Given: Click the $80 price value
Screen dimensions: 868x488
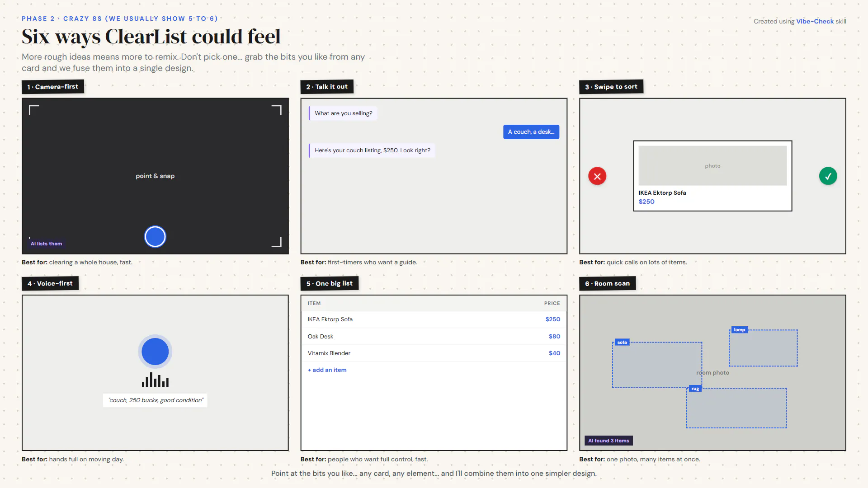Looking at the screenshot, I should (554, 337).
